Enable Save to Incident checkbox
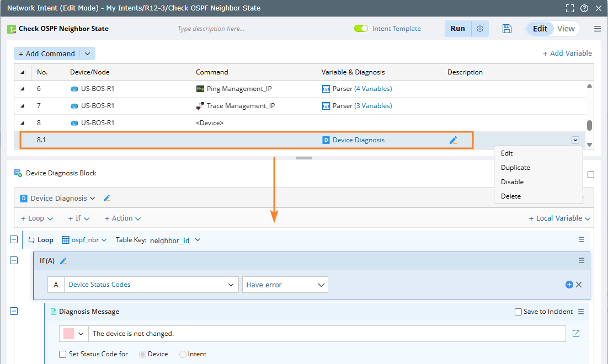This screenshot has height=364, width=608. point(518,312)
